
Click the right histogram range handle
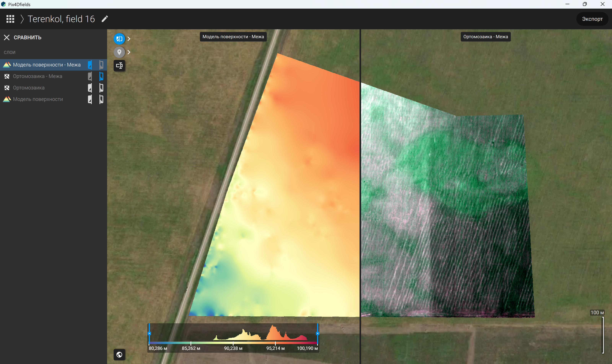pos(317,334)
